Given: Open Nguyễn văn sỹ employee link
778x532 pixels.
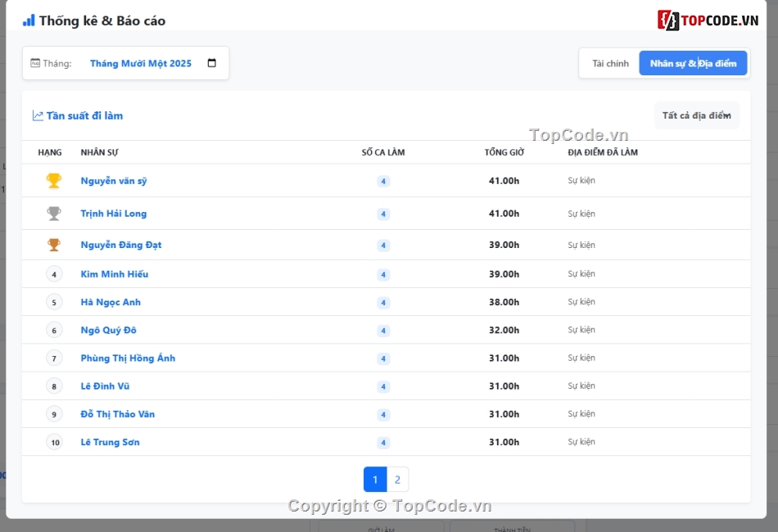Looking at the screenshot, I should pos(114,181).
